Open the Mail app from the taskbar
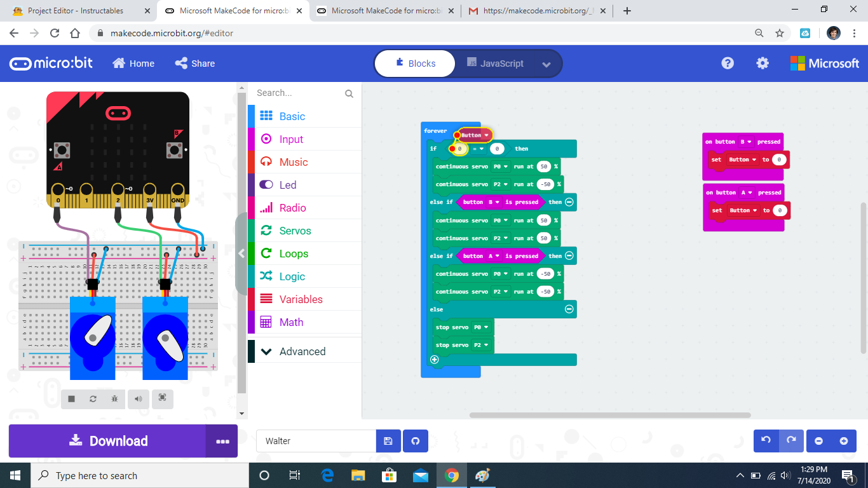 (x=420, y=475)
